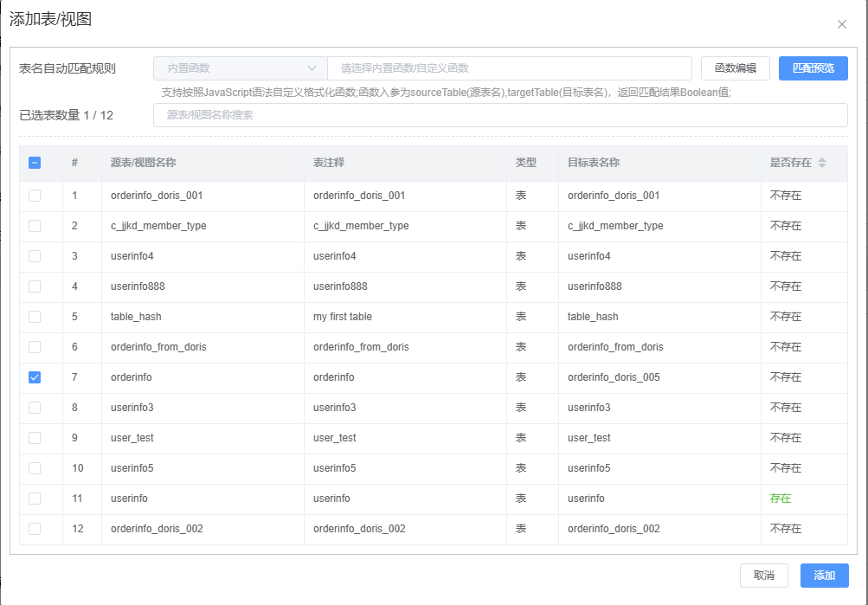
Task: Click target table name orderinfo_doris_005 cell
Action: tap(614, 377)
